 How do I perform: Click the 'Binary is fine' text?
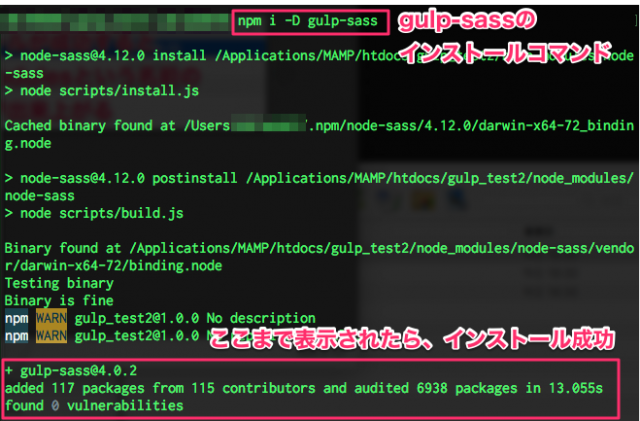59,301
